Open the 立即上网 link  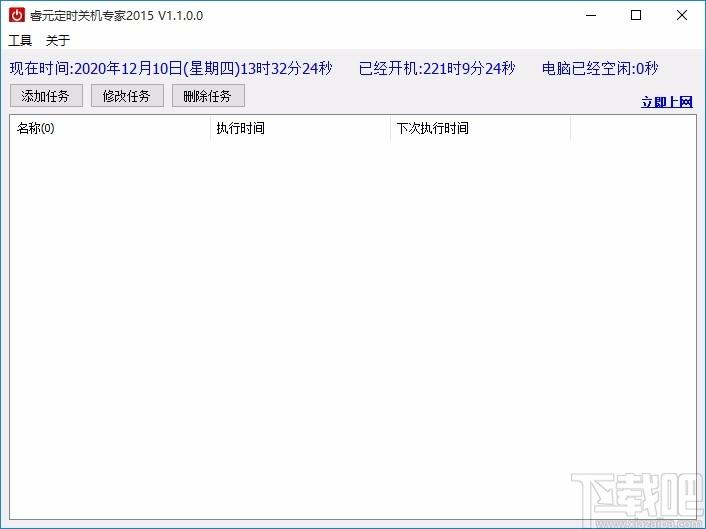[667, 102]
